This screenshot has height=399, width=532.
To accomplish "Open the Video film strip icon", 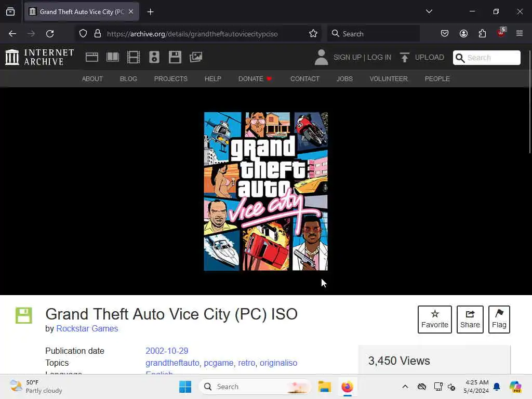I will [134, 57].
